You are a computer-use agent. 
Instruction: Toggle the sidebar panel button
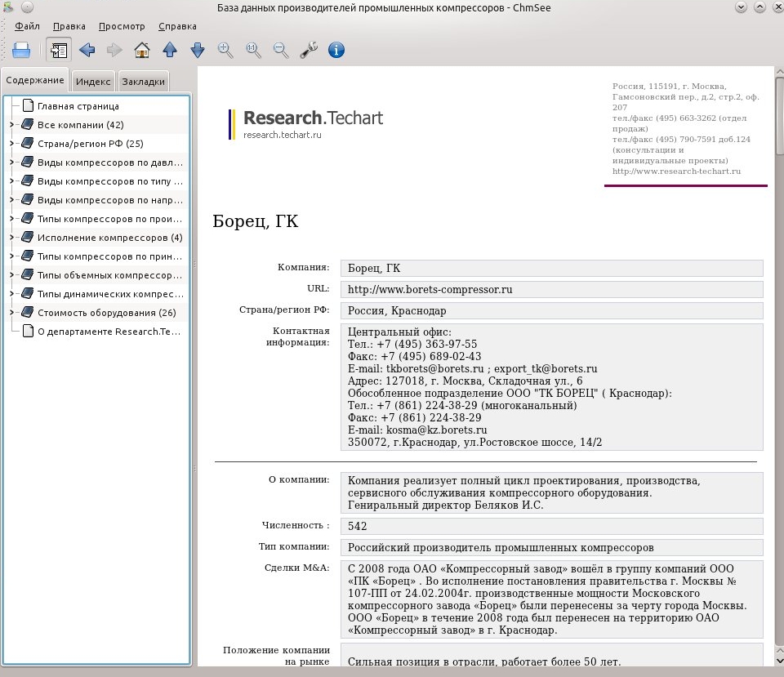59,50
